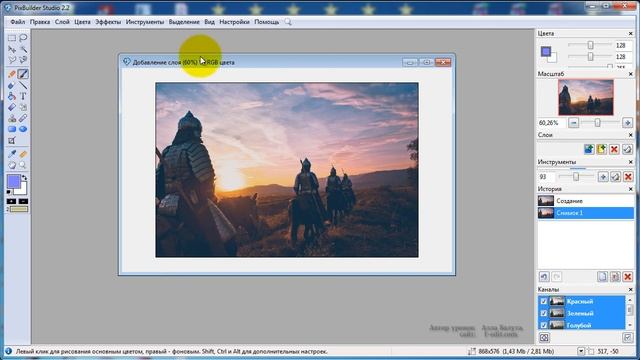The height and width of the screenshot is (360, 640).
Task: Open the search icon in menu bar
Action: click(288, 22)
